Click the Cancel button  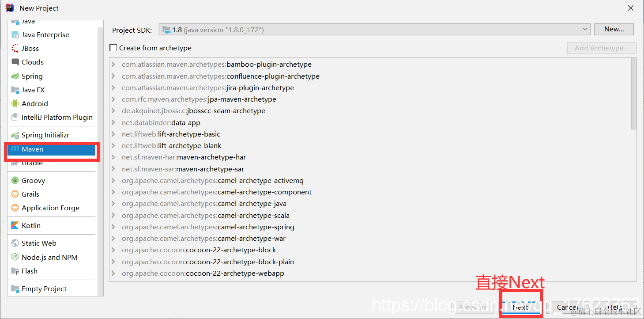pos(568,307)
